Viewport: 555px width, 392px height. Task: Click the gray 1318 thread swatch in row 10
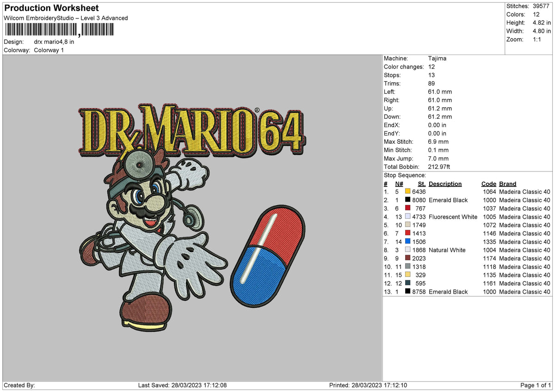(x=407, y=267)
